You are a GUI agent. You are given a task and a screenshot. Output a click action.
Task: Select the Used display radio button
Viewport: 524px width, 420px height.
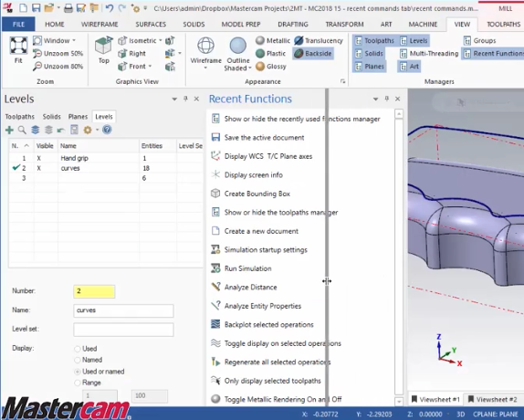[78, 349]
